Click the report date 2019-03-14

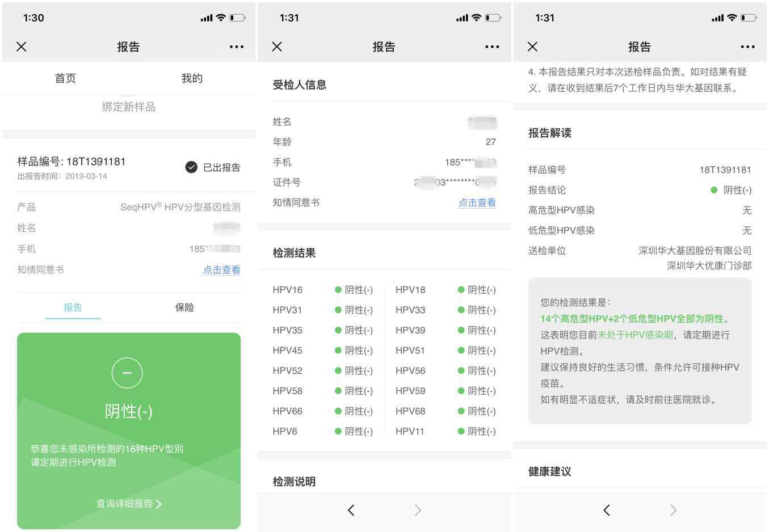[86, 176]
